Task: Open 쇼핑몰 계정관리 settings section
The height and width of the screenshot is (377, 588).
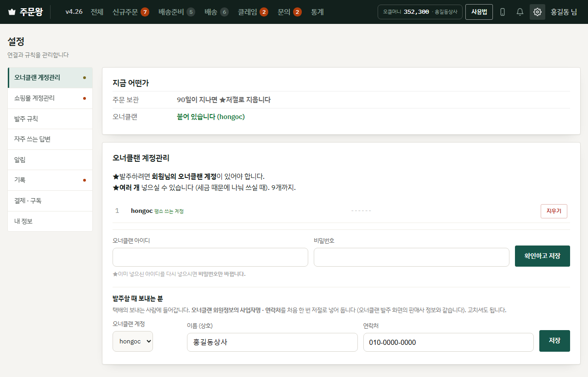Action: pos(50,98)
